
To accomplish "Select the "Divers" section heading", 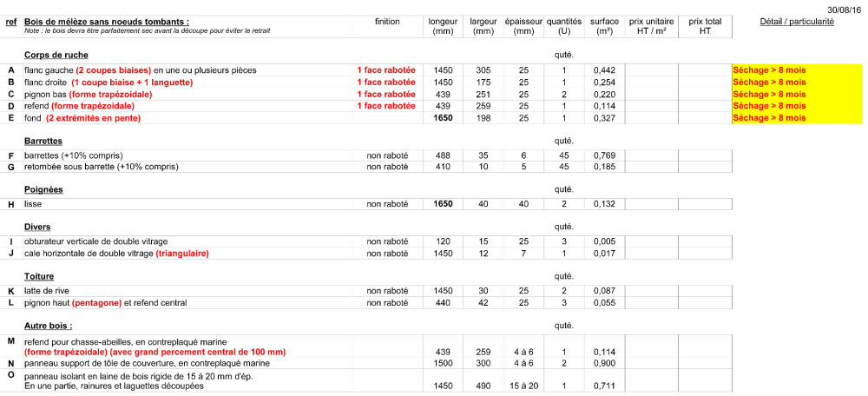I will (37, 227).
